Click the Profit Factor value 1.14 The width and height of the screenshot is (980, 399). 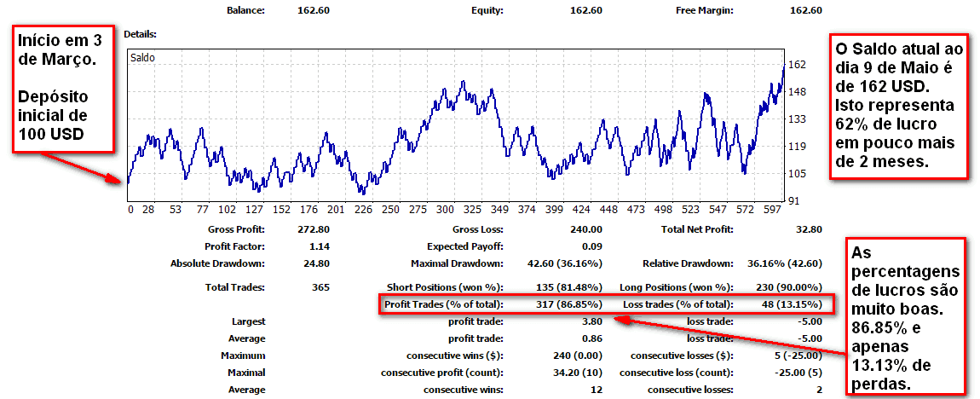coord(320,246)
